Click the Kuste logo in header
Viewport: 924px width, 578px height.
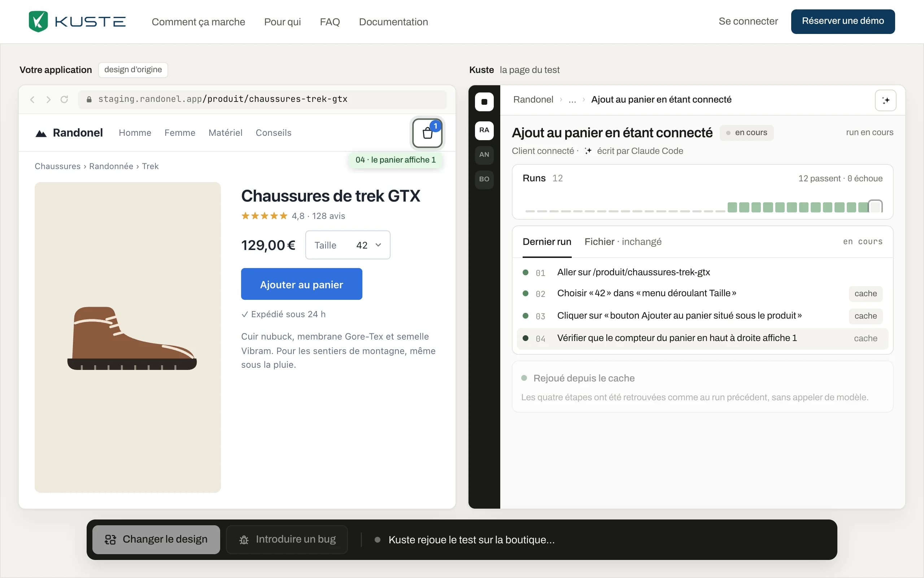pyautogui.click(x=77, y=21)
